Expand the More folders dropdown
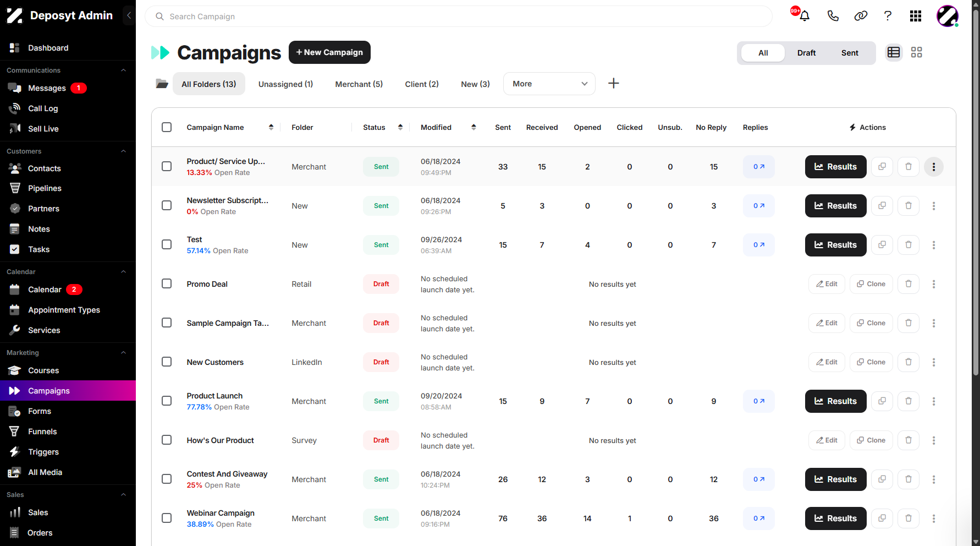The height and width of the screenshot is (546, 980). pos(549,84)
